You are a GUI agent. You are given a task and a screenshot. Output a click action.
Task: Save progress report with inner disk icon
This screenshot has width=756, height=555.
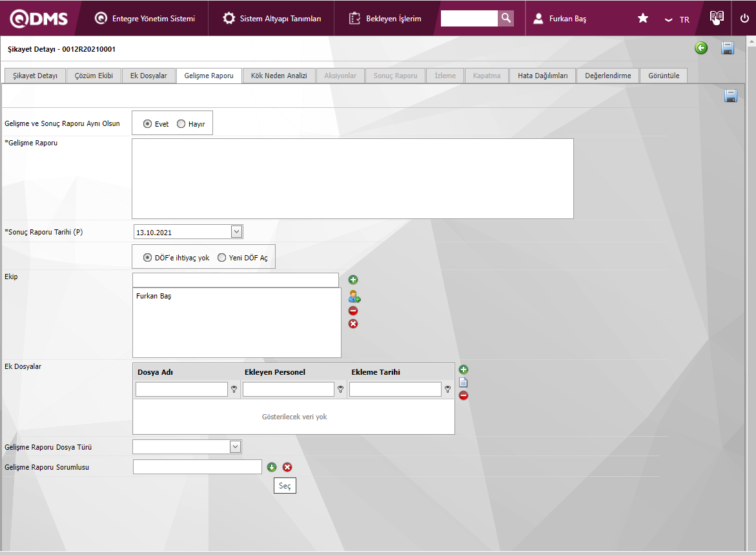[730, 96]
